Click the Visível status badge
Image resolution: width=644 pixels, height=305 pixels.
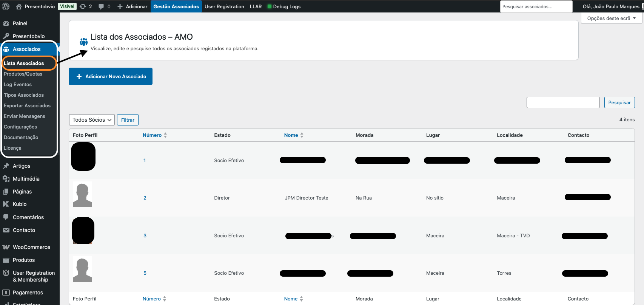[x=67, y=6]
